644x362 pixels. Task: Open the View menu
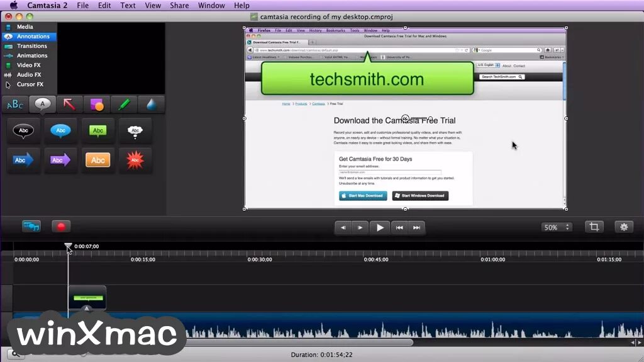tap(153, 5)
